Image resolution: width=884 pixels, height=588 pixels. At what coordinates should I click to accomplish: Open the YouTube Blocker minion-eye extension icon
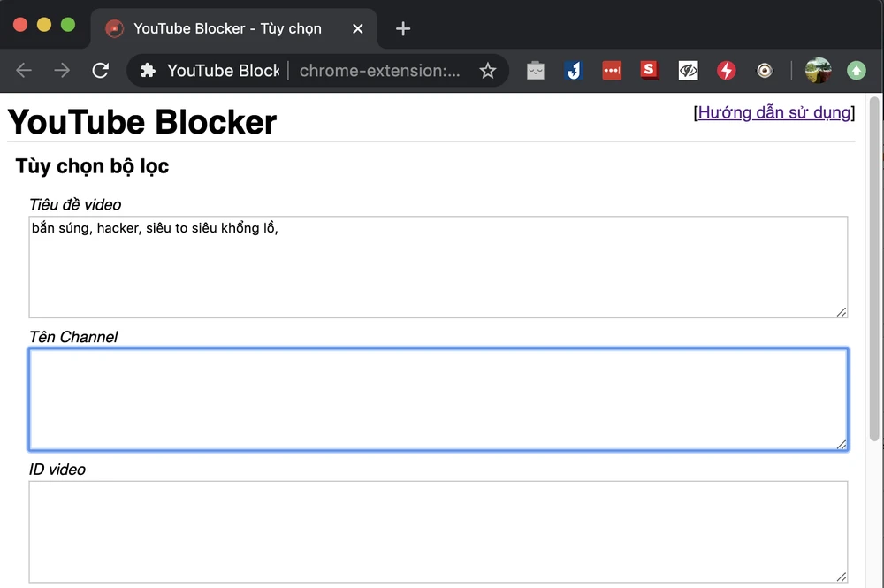765,71
